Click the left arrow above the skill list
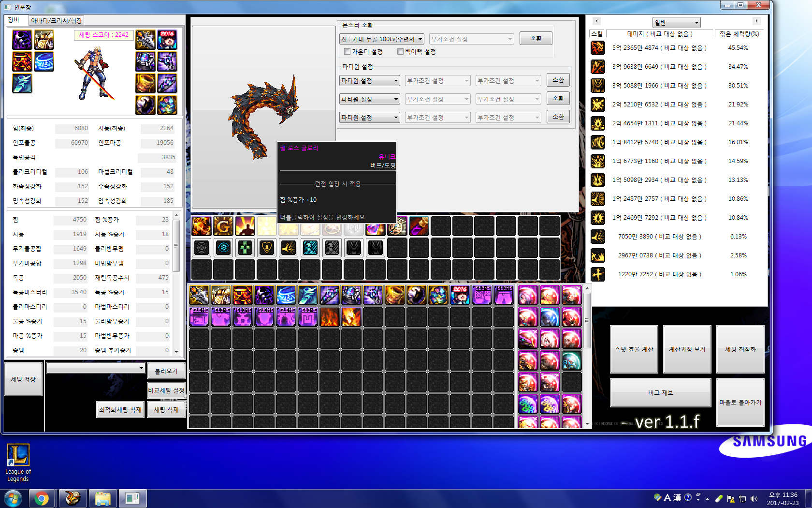This screenshot has height=508, width=812. point(596,21)
